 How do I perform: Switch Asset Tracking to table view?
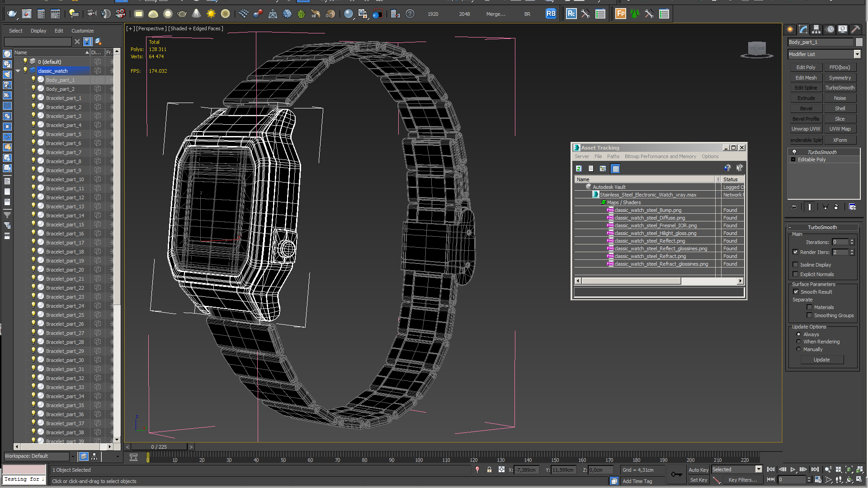click(615, 169)
